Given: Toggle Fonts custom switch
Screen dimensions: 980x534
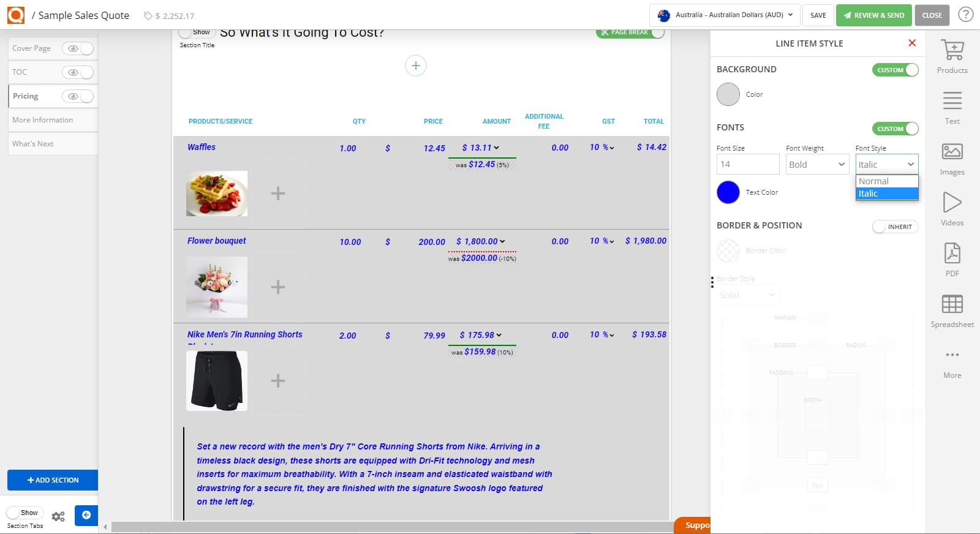Looking at the screenshot, I should [x=895, y=129].
